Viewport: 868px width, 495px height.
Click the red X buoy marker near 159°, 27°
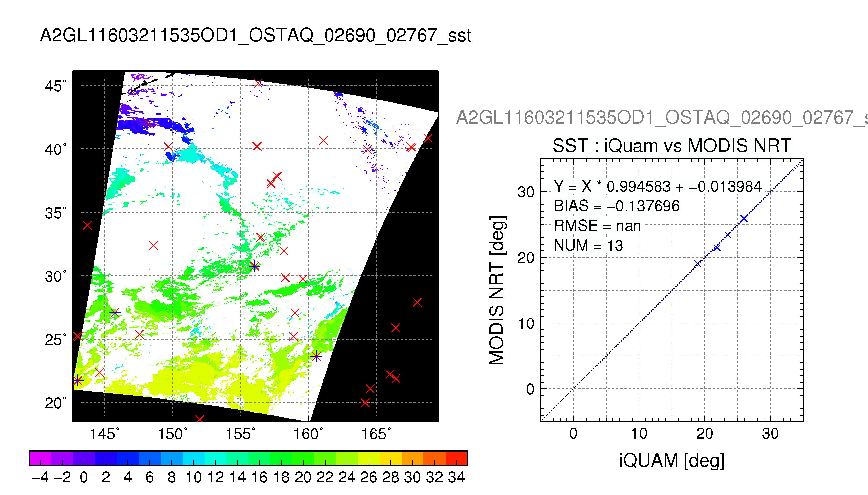coord(295,312)
